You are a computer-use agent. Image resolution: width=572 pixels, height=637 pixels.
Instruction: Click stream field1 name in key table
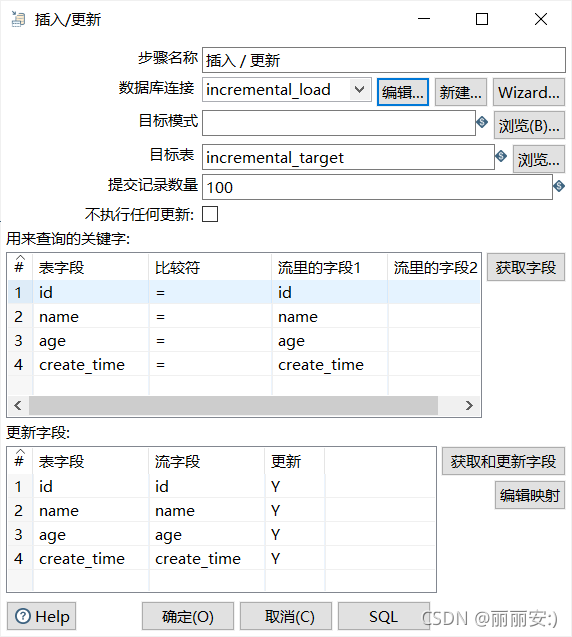point(329,316)
